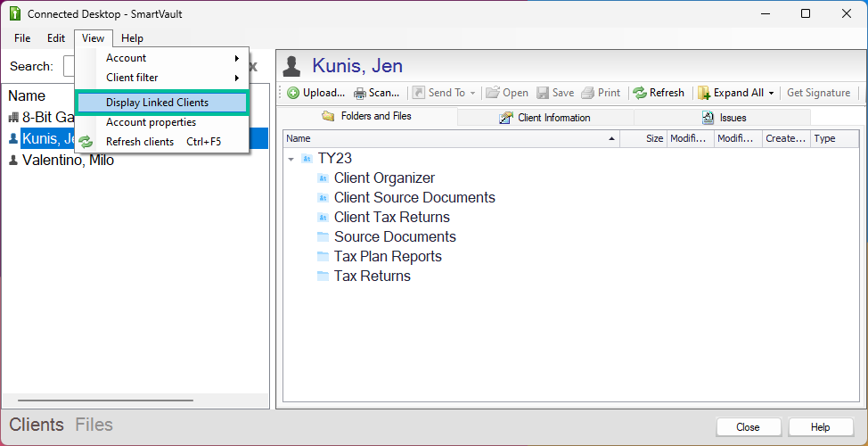Select client Valentino, Milo
Screen dimensions: 868x446
68,161
